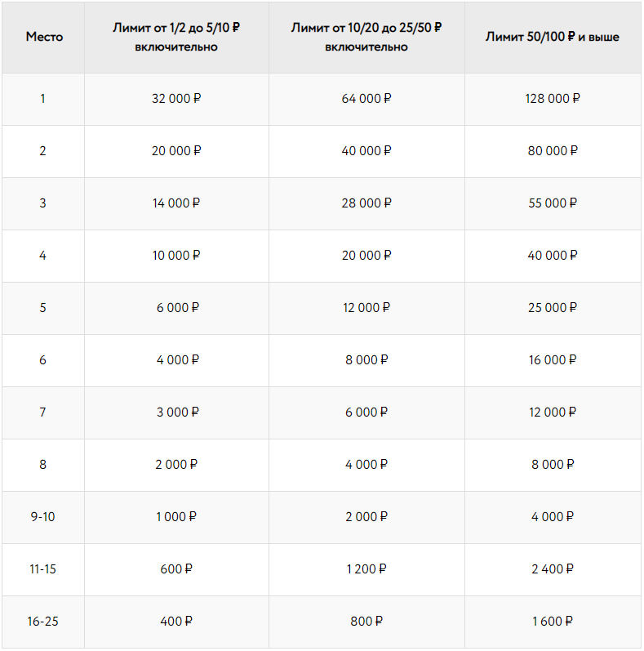
Task: Select the 16 000 ₽ cell
Action: (553, 360)
